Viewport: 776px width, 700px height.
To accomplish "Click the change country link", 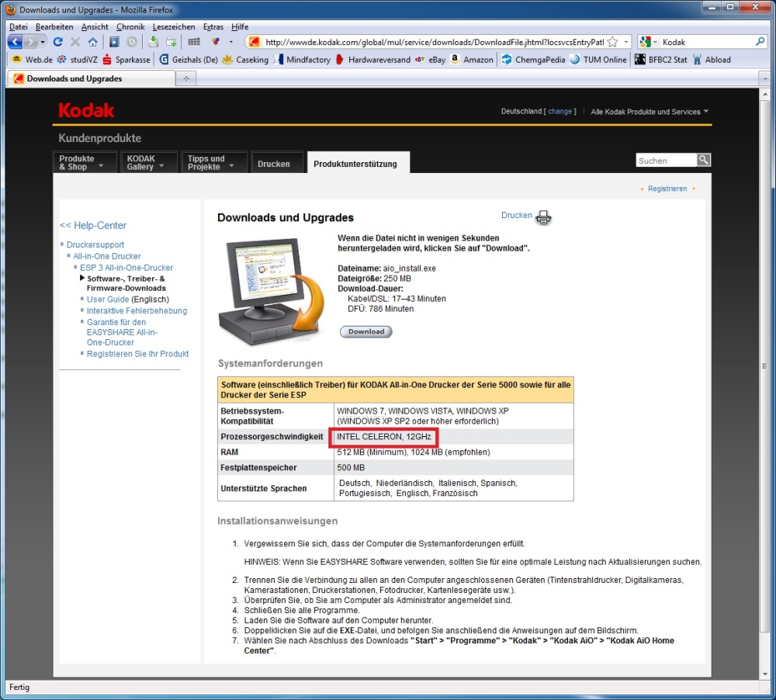I will (559, 112).
